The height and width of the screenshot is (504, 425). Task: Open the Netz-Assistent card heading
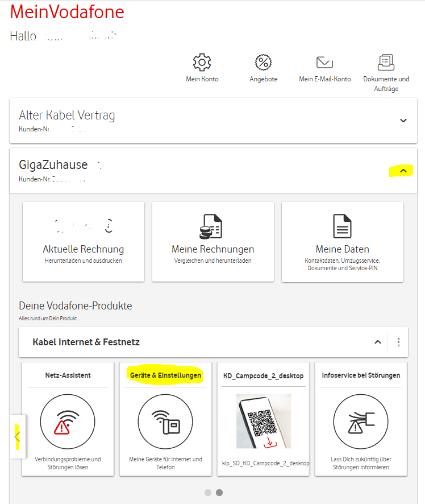coord(68,375)
